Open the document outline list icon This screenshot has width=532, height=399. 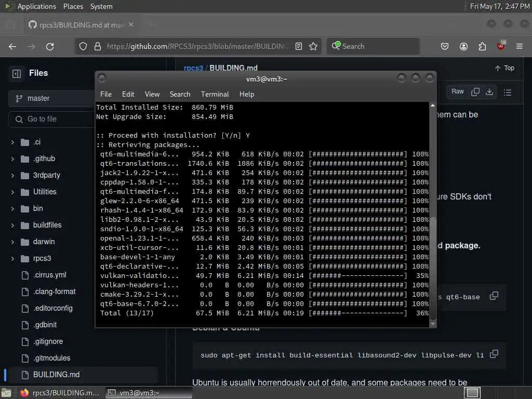click(x=507, y=92)
